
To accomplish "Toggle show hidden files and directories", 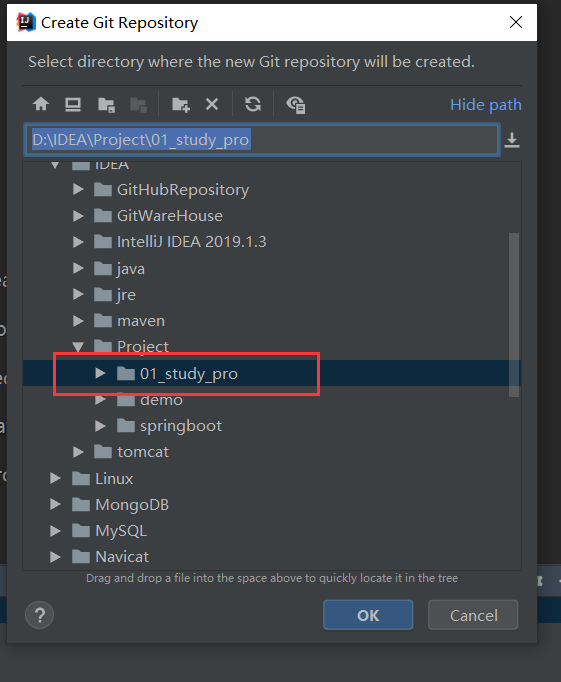I will click(x=296, y=105).
